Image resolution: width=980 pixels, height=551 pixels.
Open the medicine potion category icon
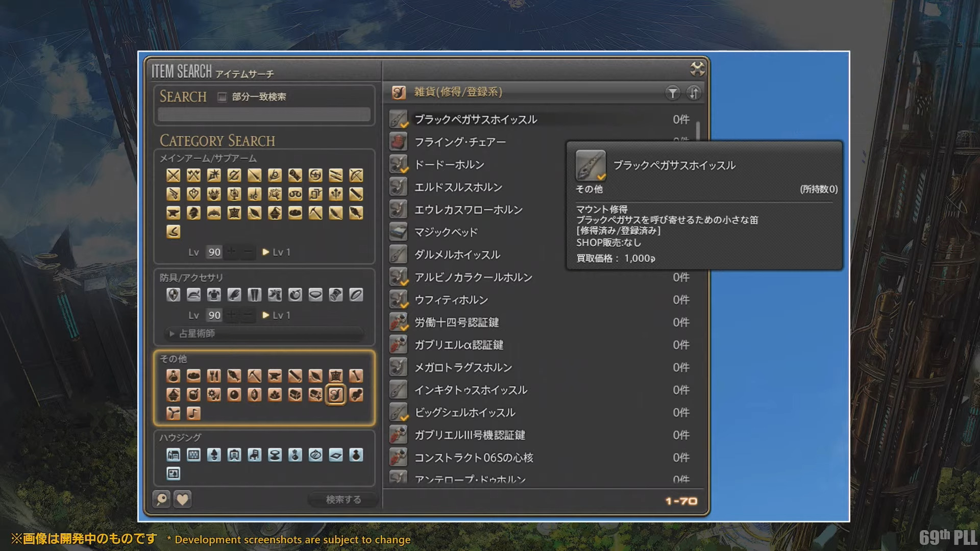tap(173, 376)
